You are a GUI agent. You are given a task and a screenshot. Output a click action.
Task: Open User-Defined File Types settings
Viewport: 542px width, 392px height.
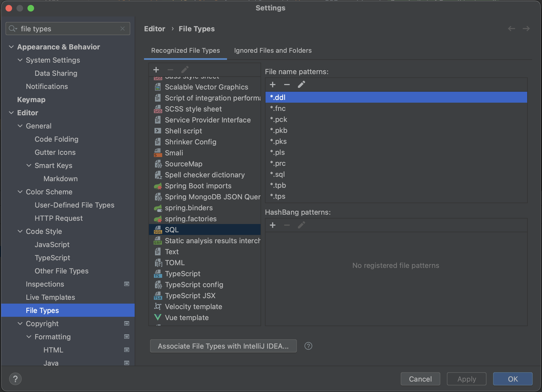pos(74,205)
